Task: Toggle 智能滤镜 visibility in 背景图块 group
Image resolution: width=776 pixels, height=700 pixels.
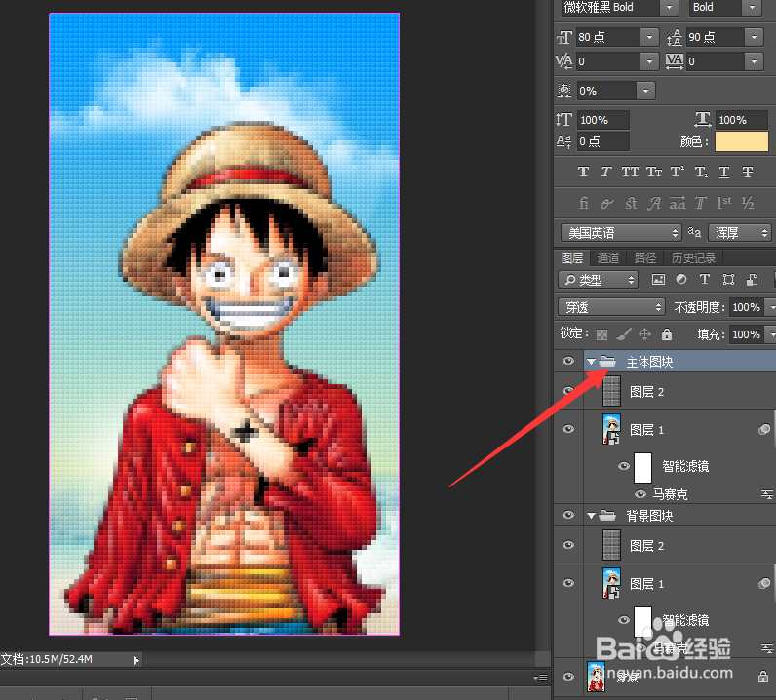Action: tap(624, 620)
